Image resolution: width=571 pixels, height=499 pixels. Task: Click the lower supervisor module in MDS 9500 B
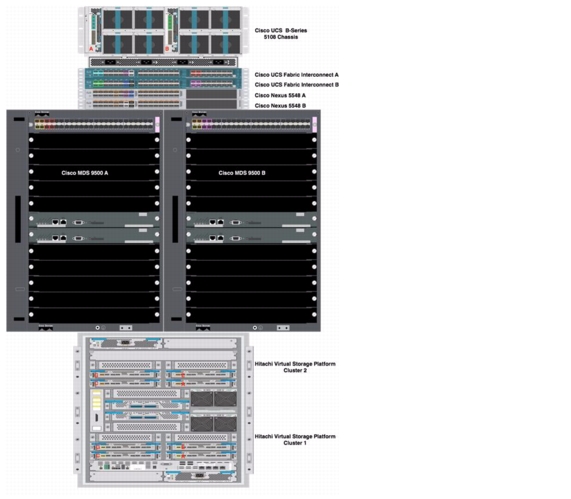coord(251,236)
